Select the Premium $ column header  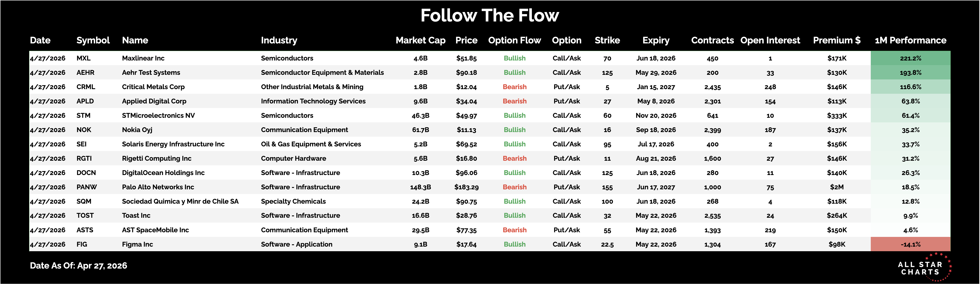pyautogui.click(x=837, y=40)
